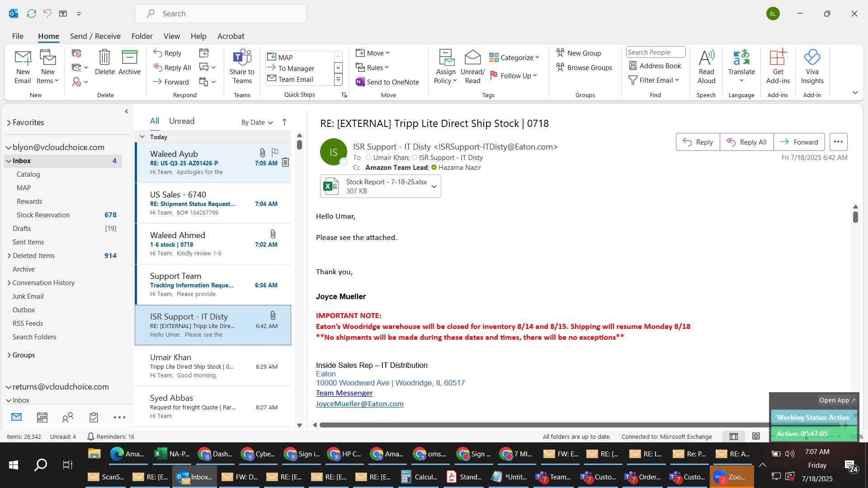Click the Stock Report Excel attachment icon

[x=331, y=186]
